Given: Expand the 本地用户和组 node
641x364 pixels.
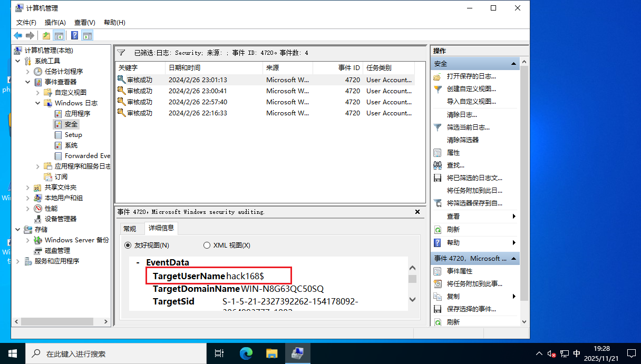Looking at the screenshot, I should coord(28,198).
